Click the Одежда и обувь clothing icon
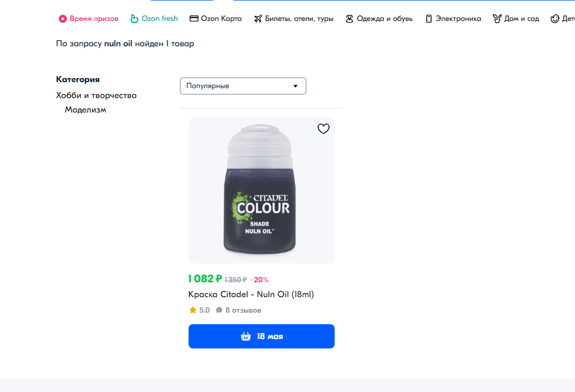Screen dimensions: 575x392 click(x=350, y=19)
